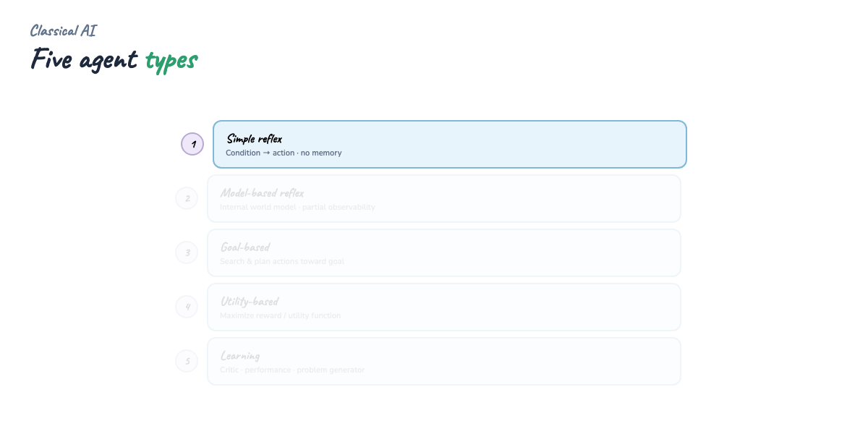Click 'Internal world model · partial observability' text
Screen dimensions: 868x434
[x=297, y=207]
